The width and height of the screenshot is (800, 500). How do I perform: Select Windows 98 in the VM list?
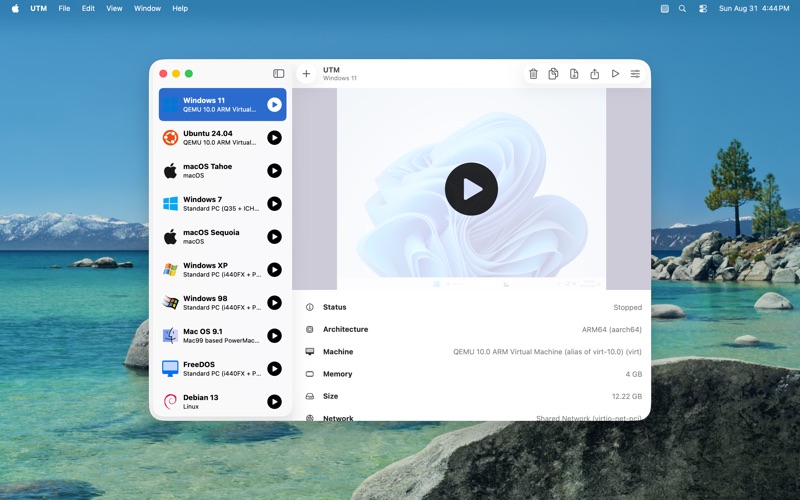click(222, 303)
